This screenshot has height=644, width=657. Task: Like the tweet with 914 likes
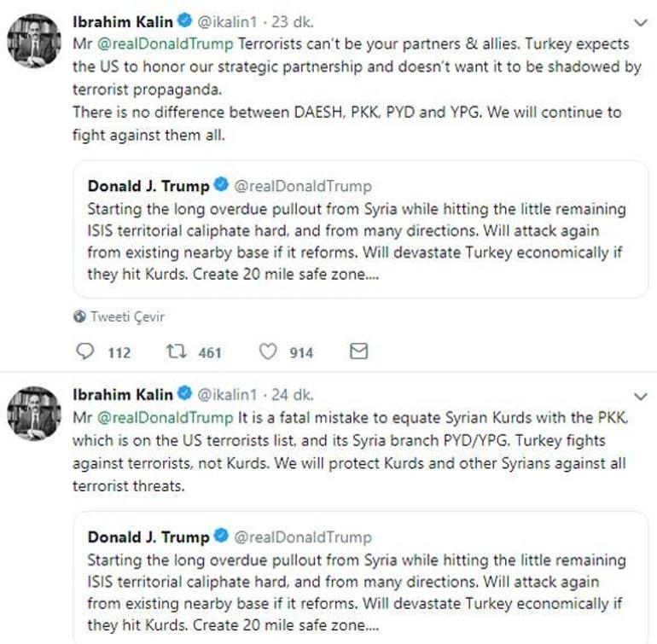click(x=268, y=351)
